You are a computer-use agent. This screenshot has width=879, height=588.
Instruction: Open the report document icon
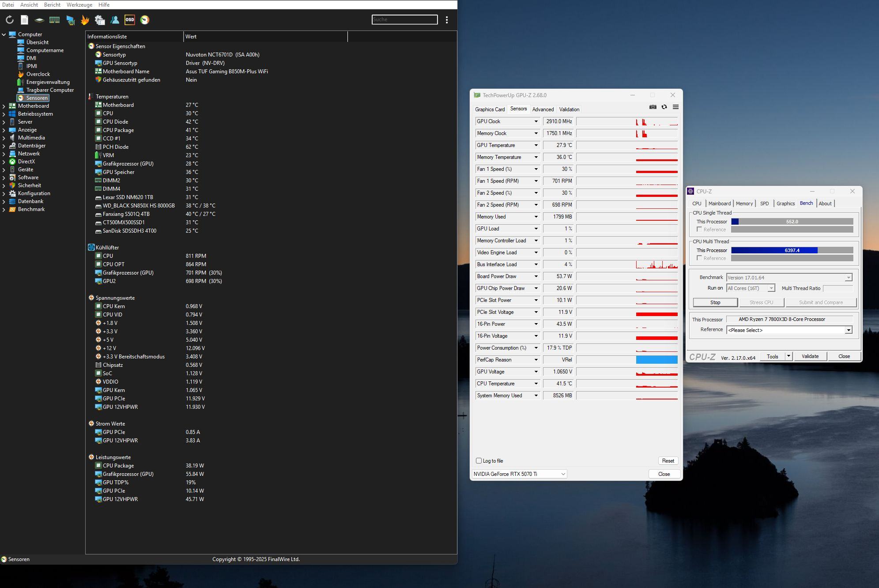coord(25,20)
